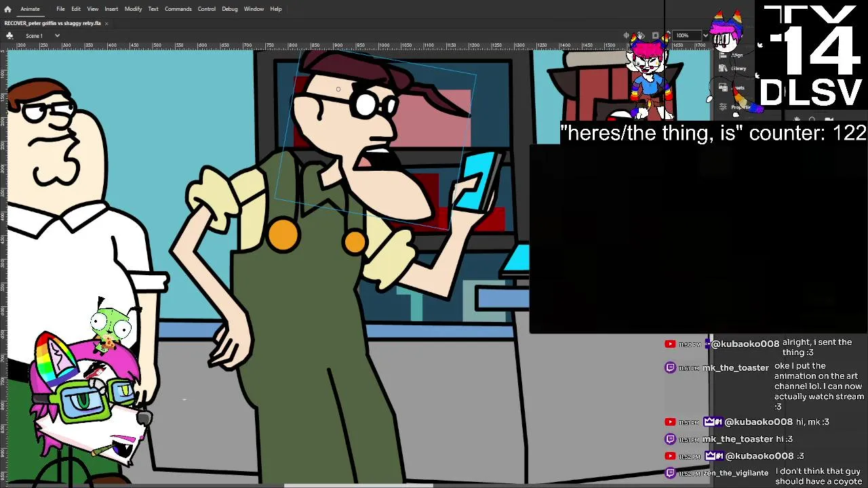Open the Control menu
The height and width of the screenshot is (488, 868).
206,9
